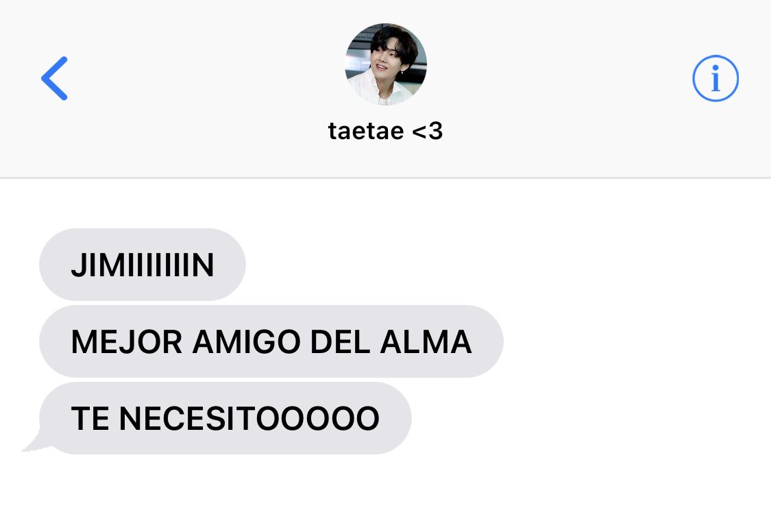Screen dimensions: 771x532
Task: Tap the circular contact profile photo
Action: (386, 64)
